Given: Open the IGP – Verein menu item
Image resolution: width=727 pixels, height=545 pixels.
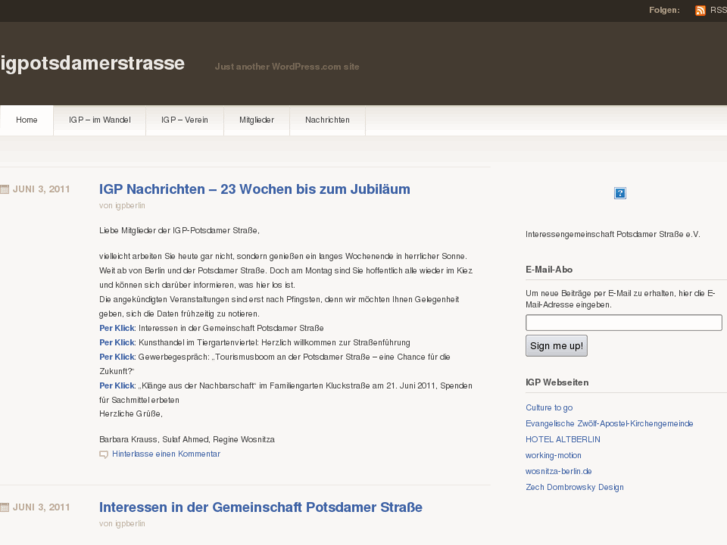Looking at the screenshot, I should point(185,120).
